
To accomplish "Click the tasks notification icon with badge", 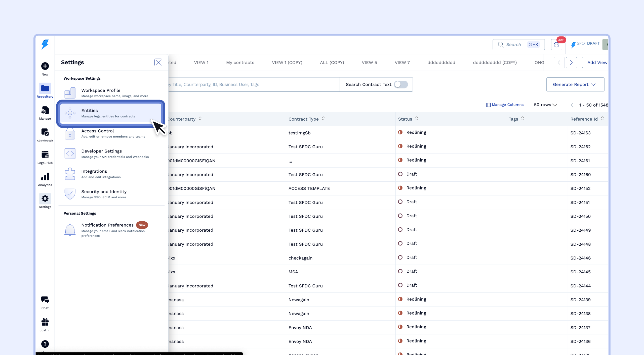I will 556,45.
